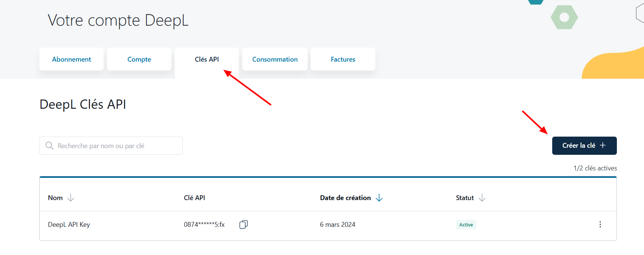The width and height of the screenshot is (644, 255).
Task: Sort by Statut arrow
Action: click(482, 198)
